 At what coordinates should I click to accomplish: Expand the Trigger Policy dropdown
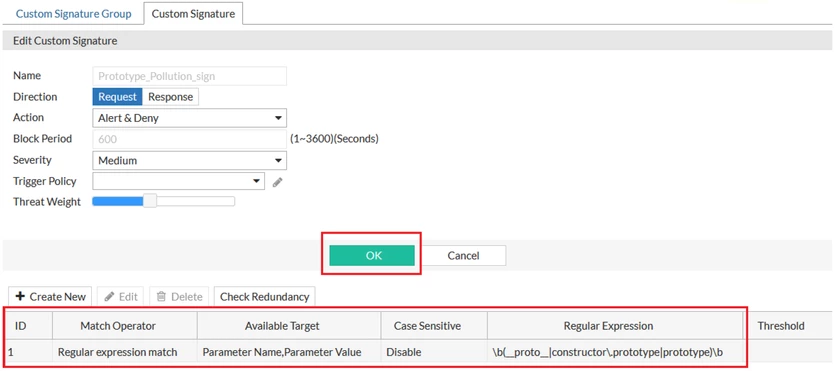click(178, 181)
